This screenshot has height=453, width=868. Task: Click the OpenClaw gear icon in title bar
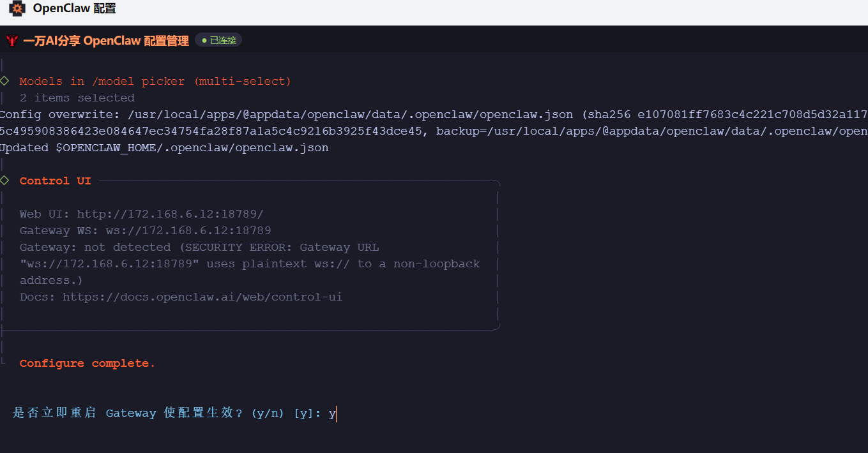(17, 9)
